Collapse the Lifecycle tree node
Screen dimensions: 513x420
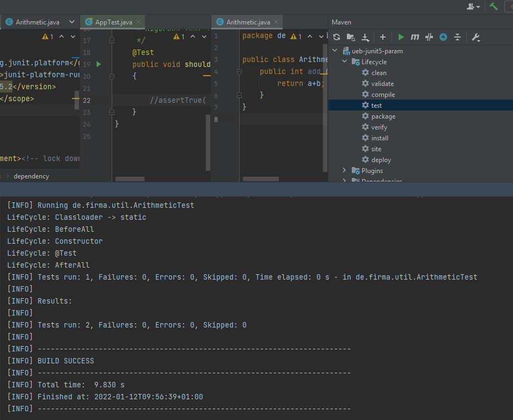(x=344, y=62)
